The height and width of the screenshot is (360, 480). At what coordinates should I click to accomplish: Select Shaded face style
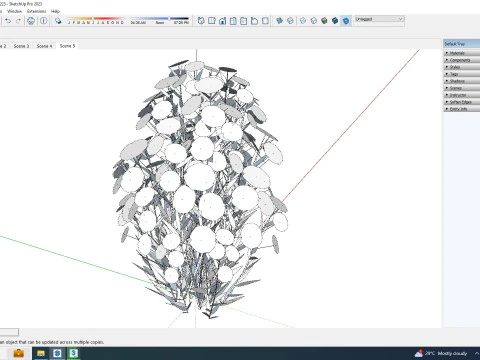click(x=324, y=21)
